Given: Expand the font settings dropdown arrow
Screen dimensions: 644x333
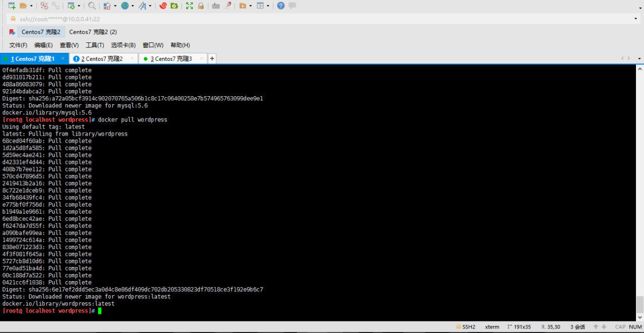Looking at the screenshot, I should 150,6.
